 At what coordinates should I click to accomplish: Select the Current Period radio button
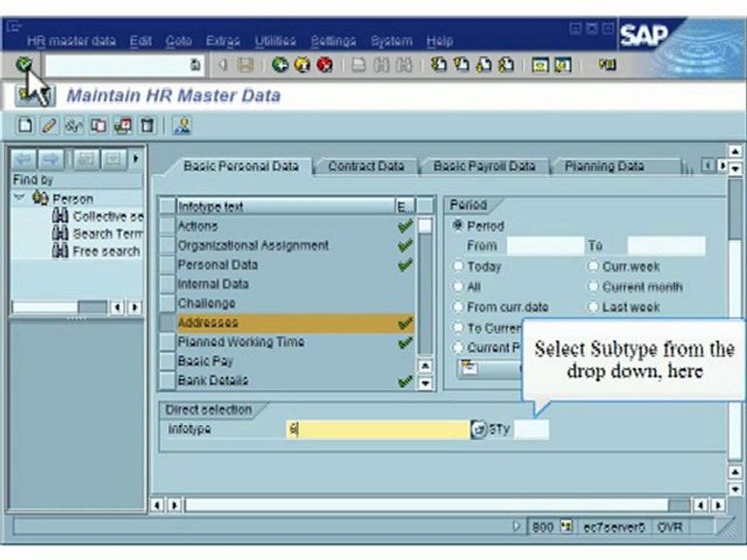coord(458,348)
